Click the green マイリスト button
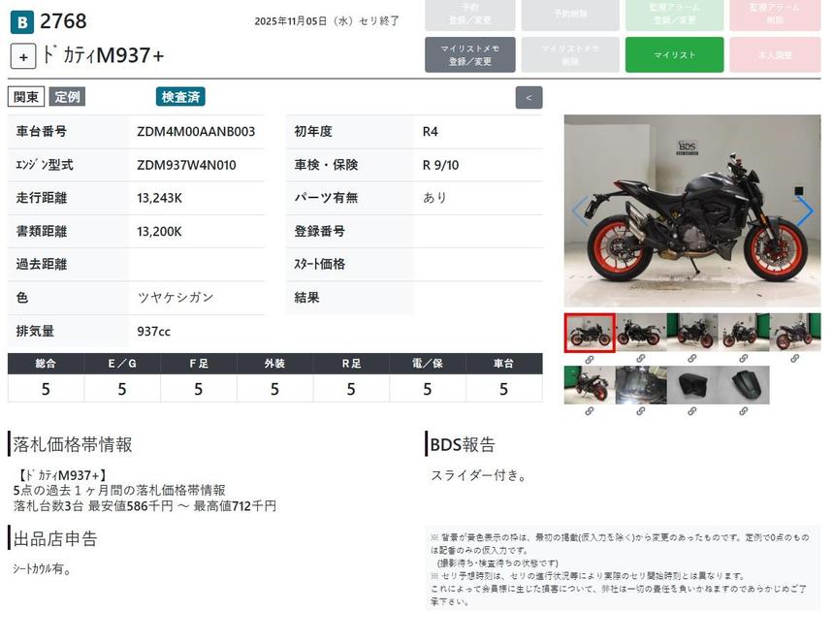Image resolution: width=834 pixels, height=644 pixels. [674, 55]
